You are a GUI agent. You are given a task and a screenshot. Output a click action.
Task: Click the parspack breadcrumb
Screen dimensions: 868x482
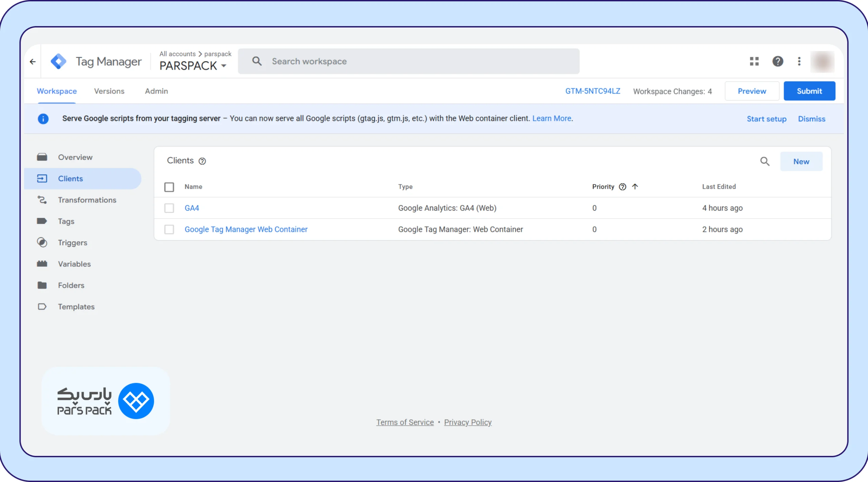[218, 54]
